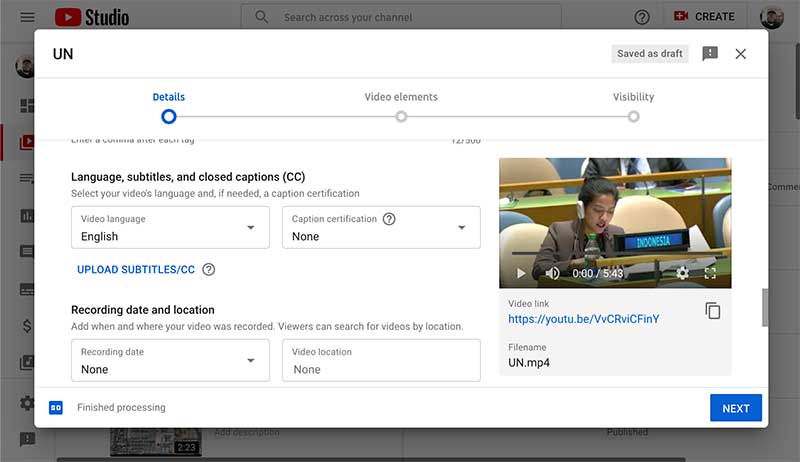
Task: Click the Video elements step circle
Action: [401, 117]
